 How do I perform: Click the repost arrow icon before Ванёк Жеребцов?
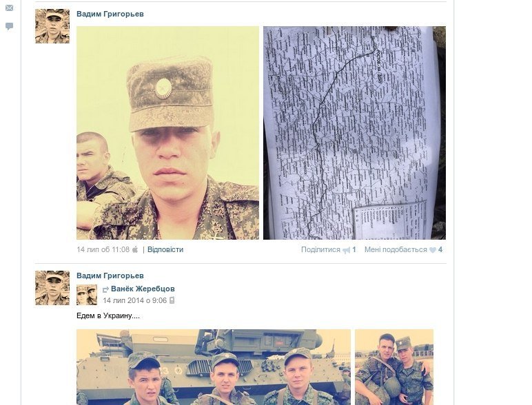pos(105,289)
